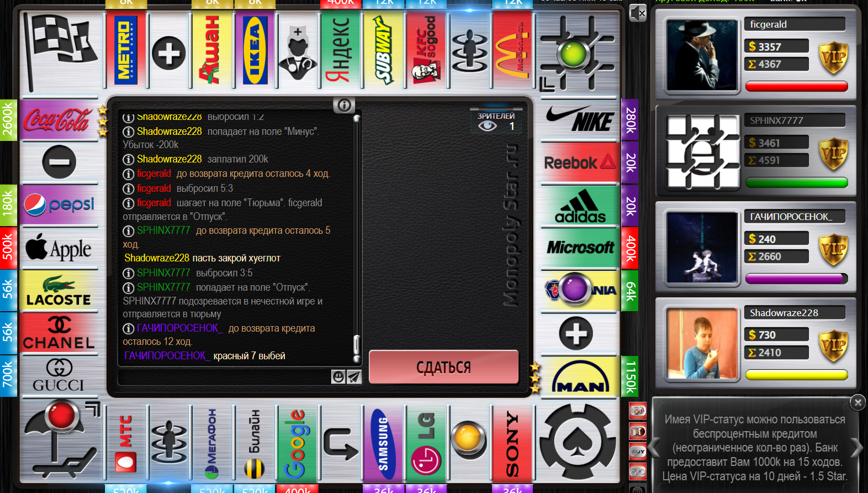
Task: Open SPHINX7777's player avatar
Action: pos(702,151)
